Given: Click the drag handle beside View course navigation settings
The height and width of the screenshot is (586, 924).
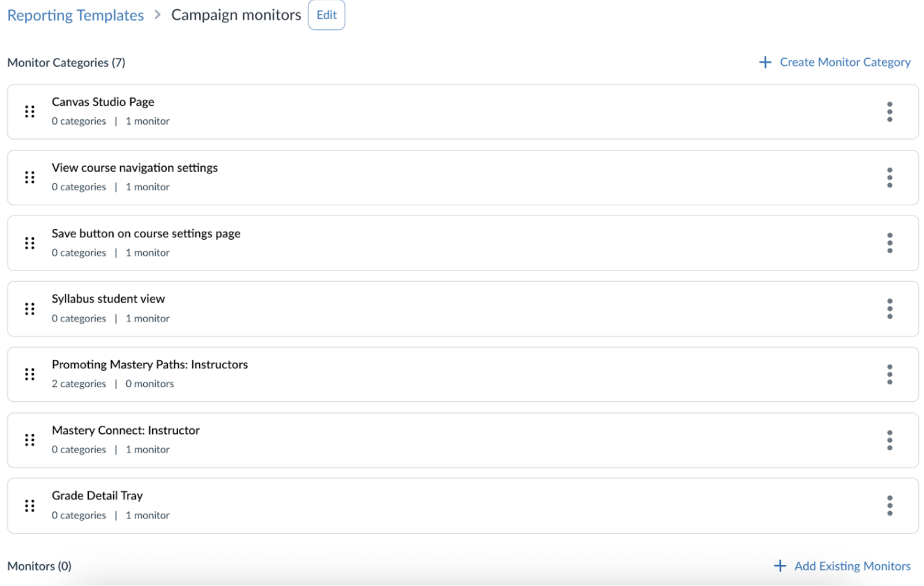Looking at the screenshot, I should point(30,178).
